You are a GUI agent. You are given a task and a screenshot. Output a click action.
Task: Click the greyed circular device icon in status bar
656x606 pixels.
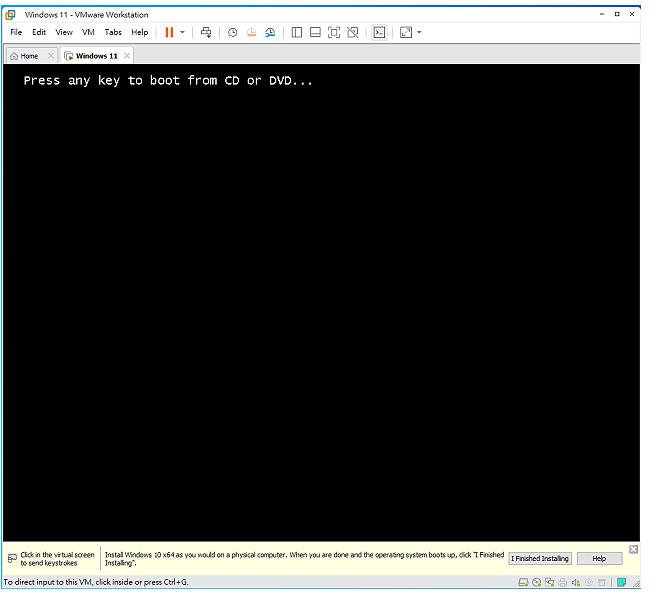(589, 582)
